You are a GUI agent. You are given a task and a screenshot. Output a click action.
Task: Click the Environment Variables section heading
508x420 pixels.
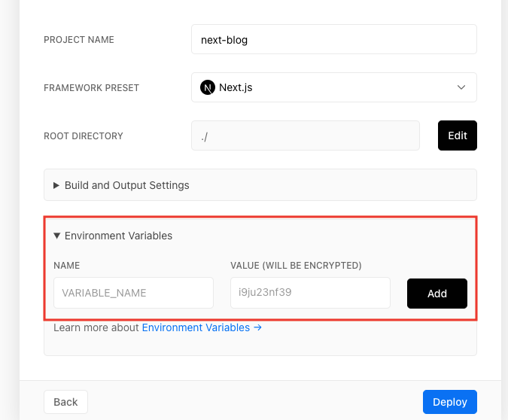coord(119,236)
